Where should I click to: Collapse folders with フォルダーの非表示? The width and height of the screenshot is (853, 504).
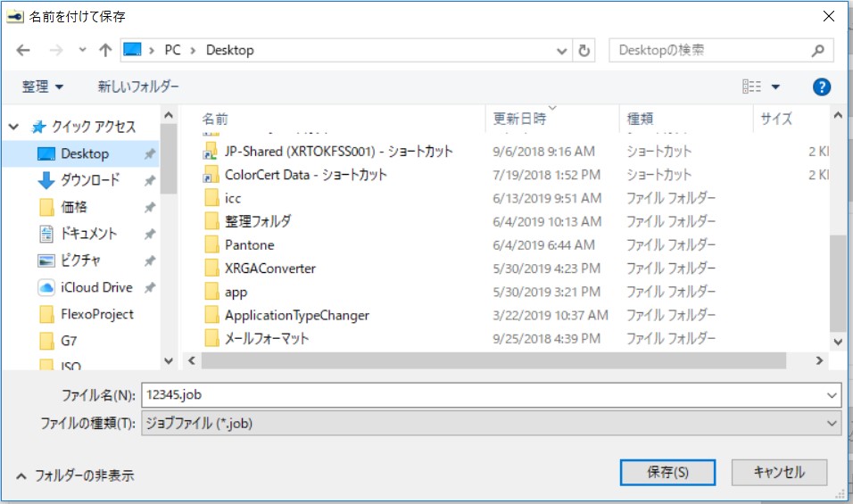(x=75, y=475)
